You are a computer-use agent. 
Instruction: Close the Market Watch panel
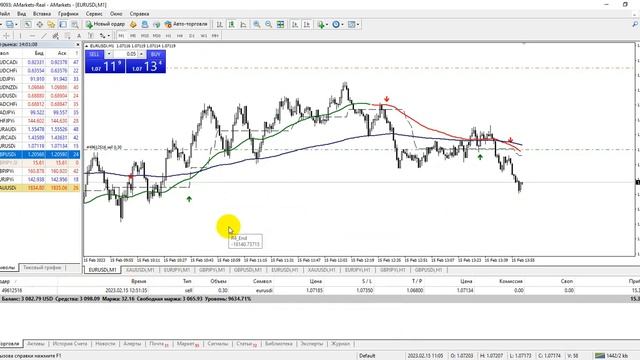pos(78,44)
